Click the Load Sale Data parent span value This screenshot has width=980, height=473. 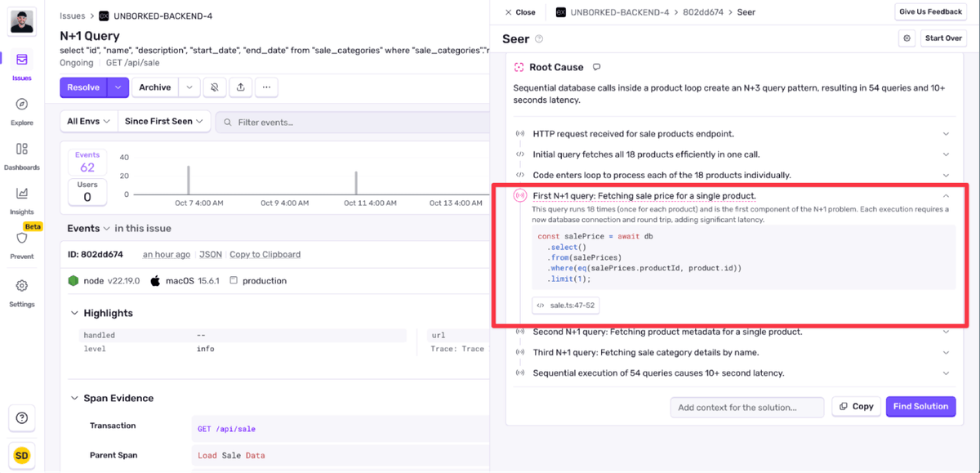click(231, 455)
